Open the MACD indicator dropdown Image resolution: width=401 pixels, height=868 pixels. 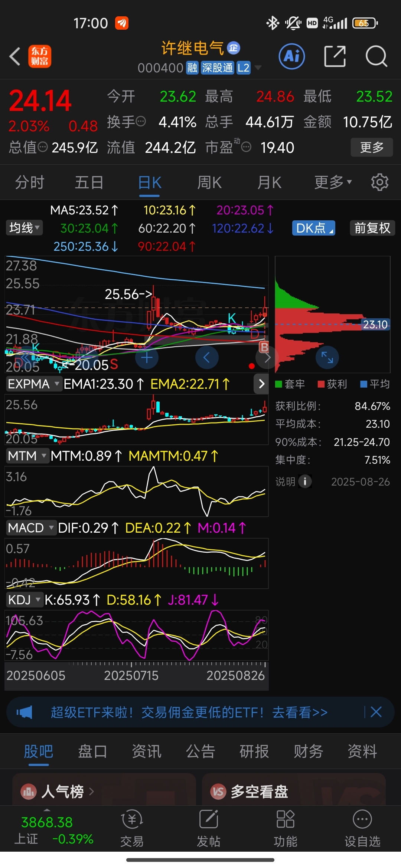coord(31,527)
